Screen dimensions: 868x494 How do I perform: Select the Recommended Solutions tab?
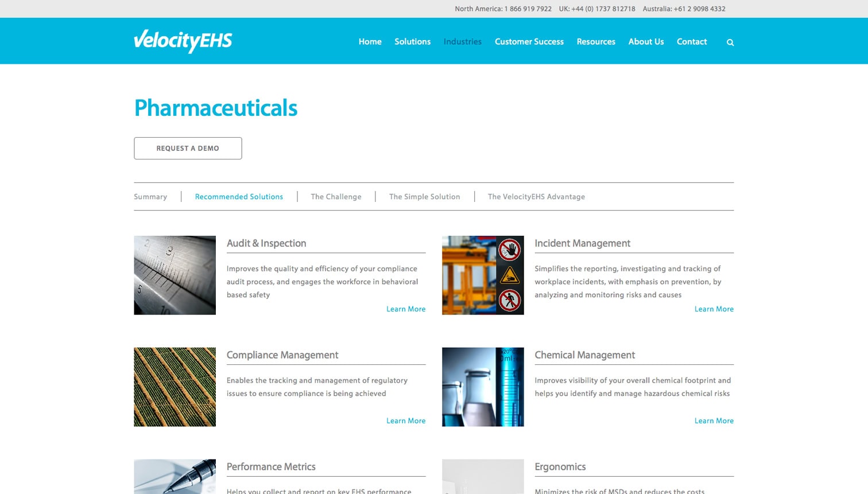coord(239,197)
